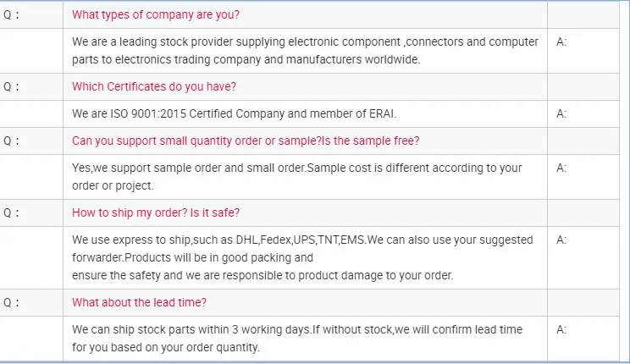This screenshot has height=364, width=630.
Task: Click the ISO 9001:2015 certified company answer
Action: click(x=234, y=113)
